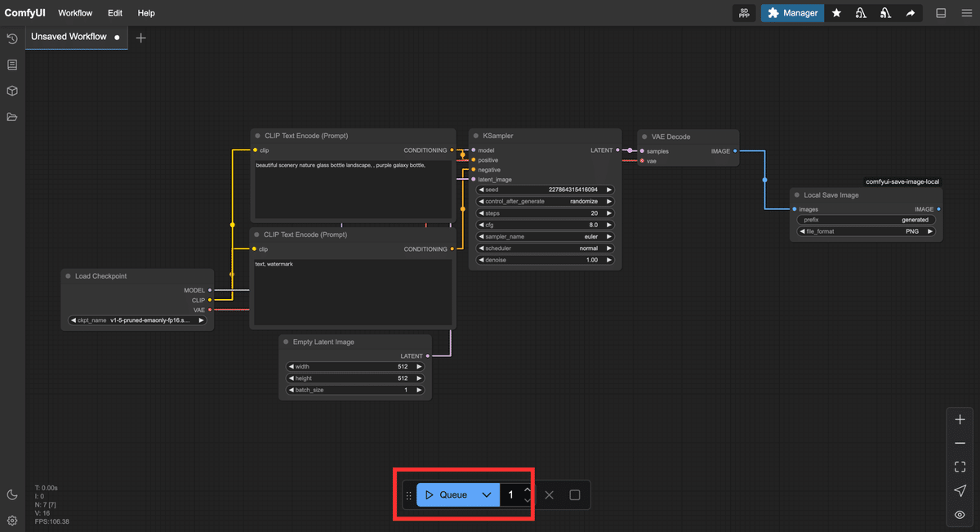The image size is (980, 532).
Task: Click the queue bar drag handle dots
Action: (409, 495)
